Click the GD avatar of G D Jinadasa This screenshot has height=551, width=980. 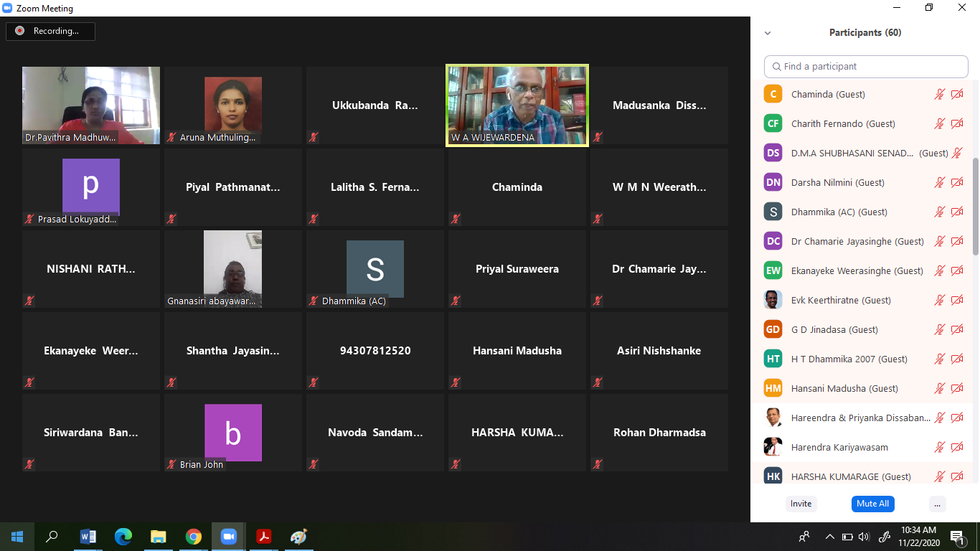[773, 329]
